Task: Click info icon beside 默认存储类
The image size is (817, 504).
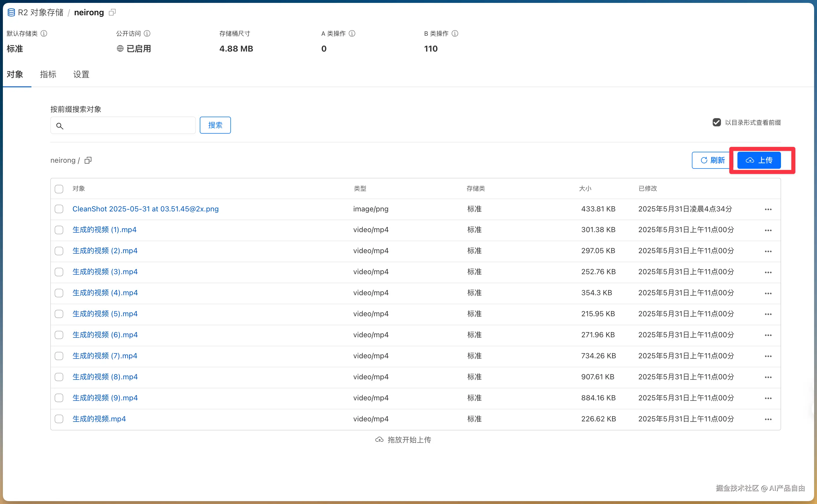Action: click(44, 33)
